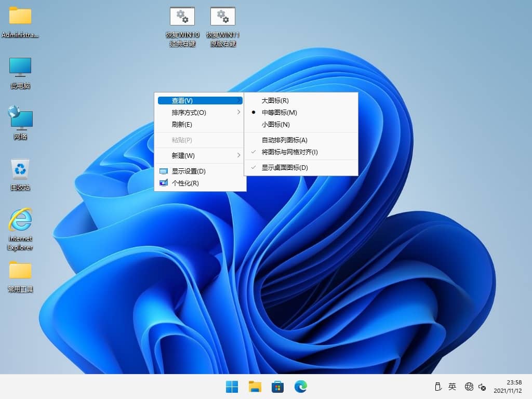The height and width of the screenshot is (399, 532).
Task: Select 大图标 in the submenu
Action: tap(276, 100)
